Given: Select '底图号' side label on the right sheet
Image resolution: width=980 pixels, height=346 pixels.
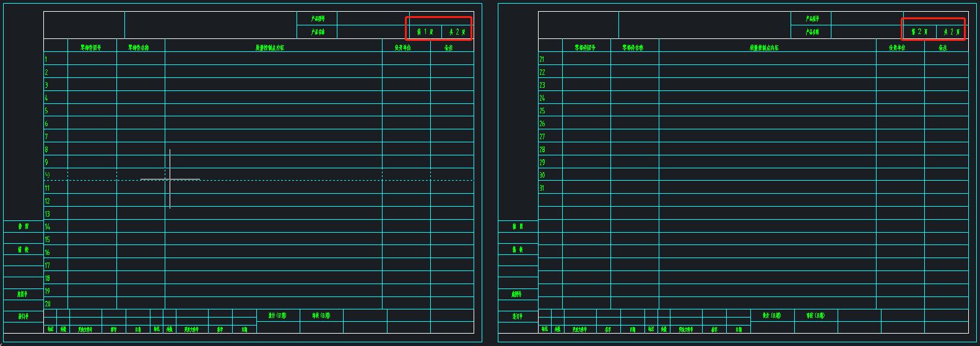Looking at the screenshot, I should (x=517, y=295).
